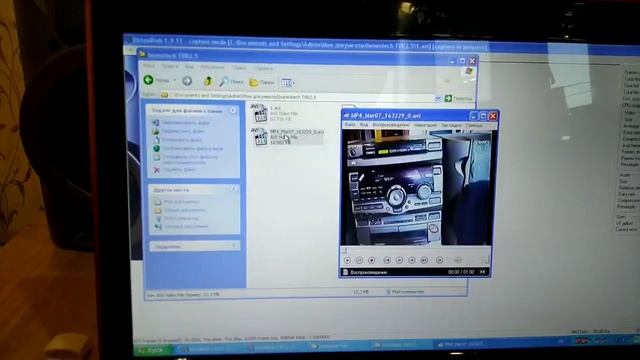The image size is (640, 360).
Task: Click E-mail this file task link
Action: (x=186, y=159)
